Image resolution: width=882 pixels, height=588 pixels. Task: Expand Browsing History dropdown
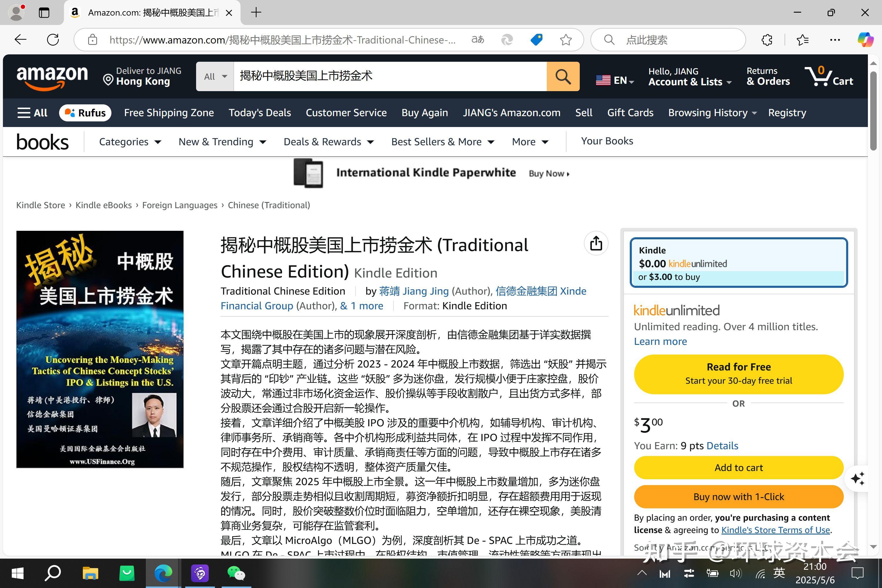pos(712,113)
